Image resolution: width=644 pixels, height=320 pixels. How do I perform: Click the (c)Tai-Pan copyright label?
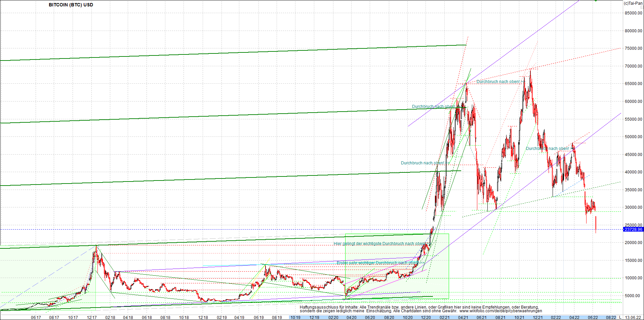(633, 3)
